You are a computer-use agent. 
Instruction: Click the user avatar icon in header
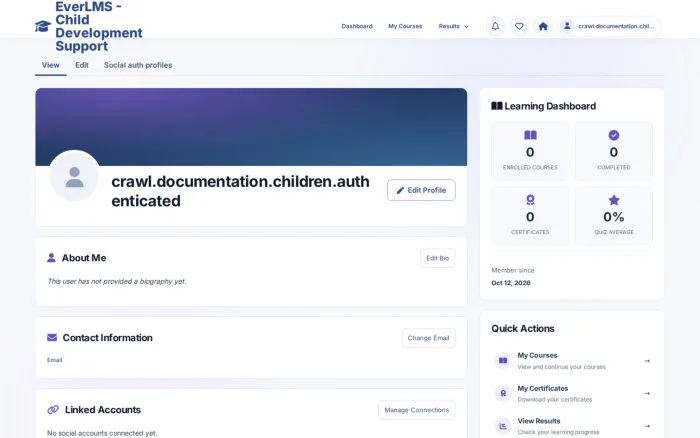pos(567,26)
